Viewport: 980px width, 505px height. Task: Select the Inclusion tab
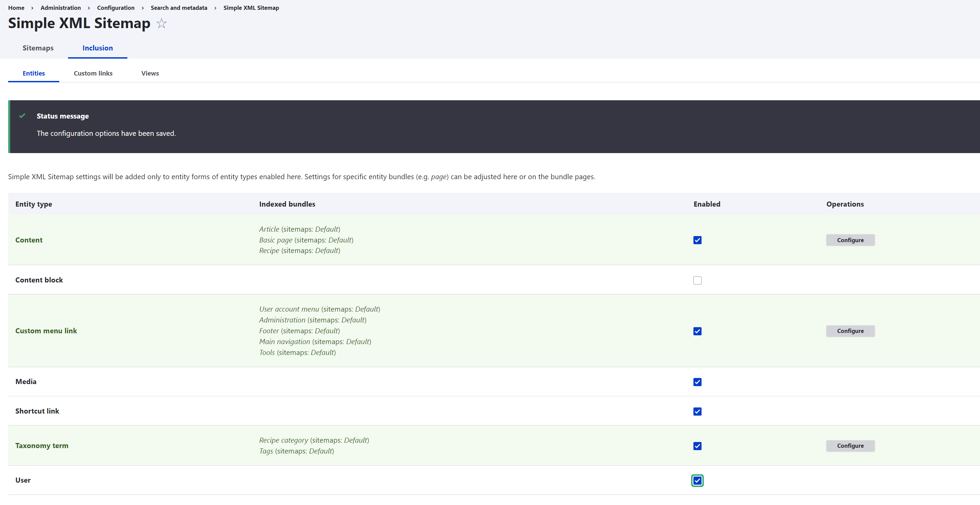pos(98,48)
